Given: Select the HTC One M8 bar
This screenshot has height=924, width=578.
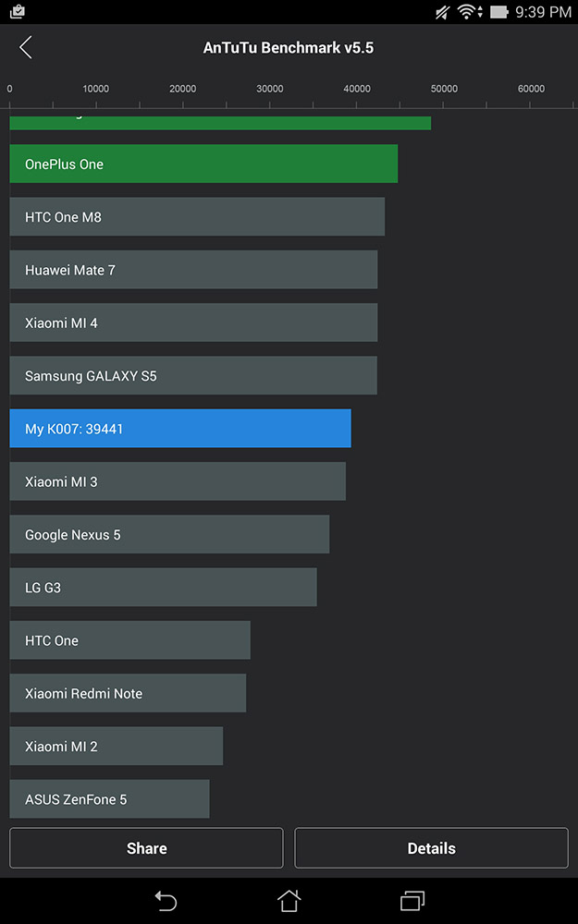Looking at the screenshot, I should click(x=197, y=217).
